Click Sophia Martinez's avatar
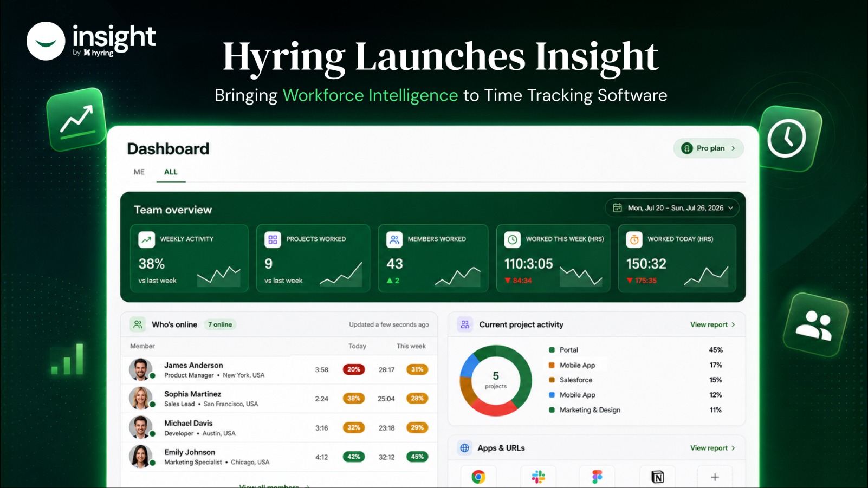The width and height of the screenshot is (868, 488). [141, 398]
